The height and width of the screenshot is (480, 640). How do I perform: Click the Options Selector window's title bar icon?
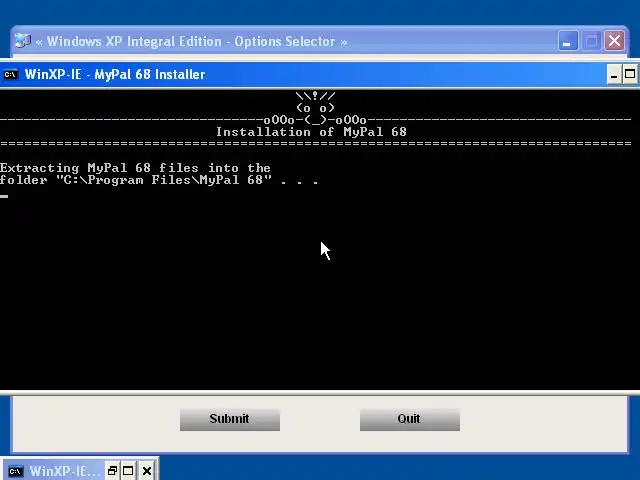[x=23, y=41]
